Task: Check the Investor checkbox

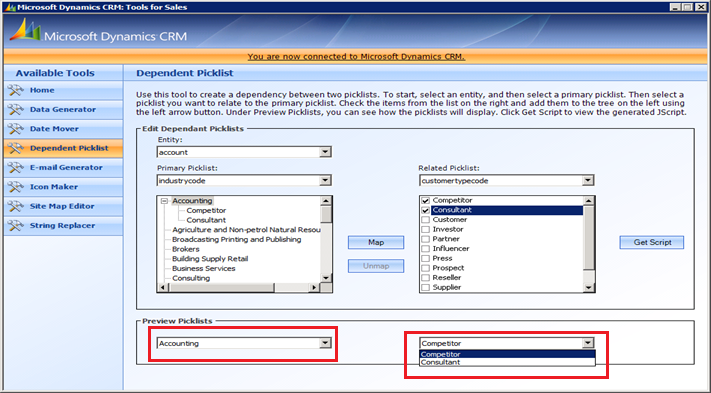Action: click(425, 229)
